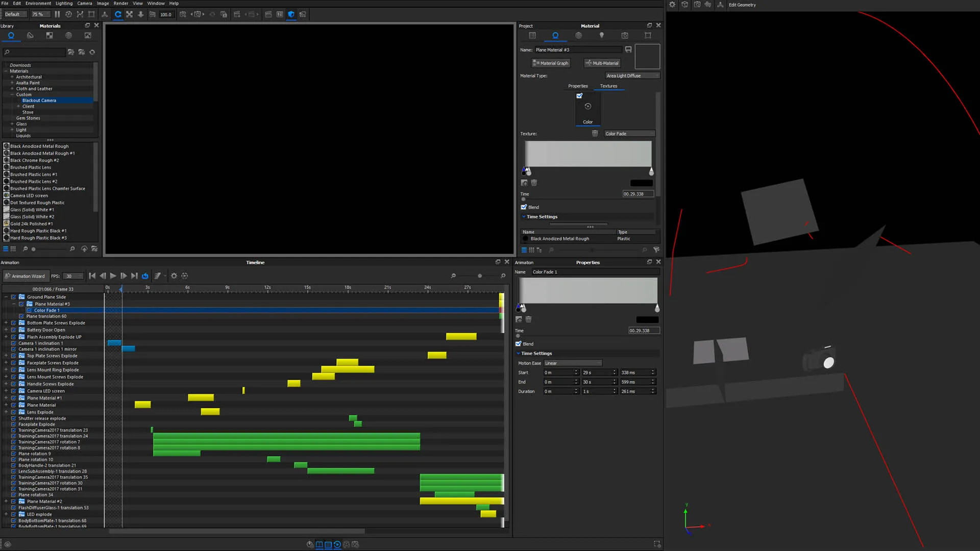
Task: Open the Material Type dropdown
Action: (x=632, y=76)
